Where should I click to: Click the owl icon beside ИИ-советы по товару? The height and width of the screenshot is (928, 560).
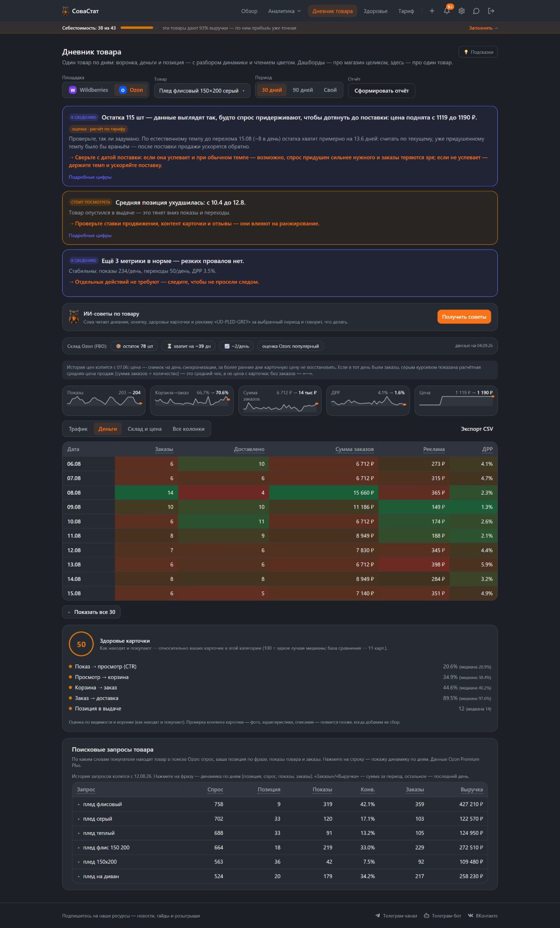pos(74,317)
